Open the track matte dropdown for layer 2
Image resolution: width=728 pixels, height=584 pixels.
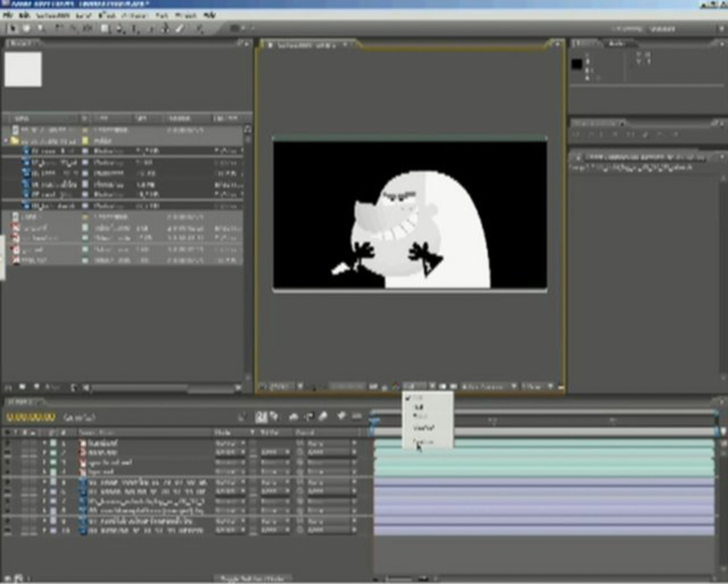[275, 452]
